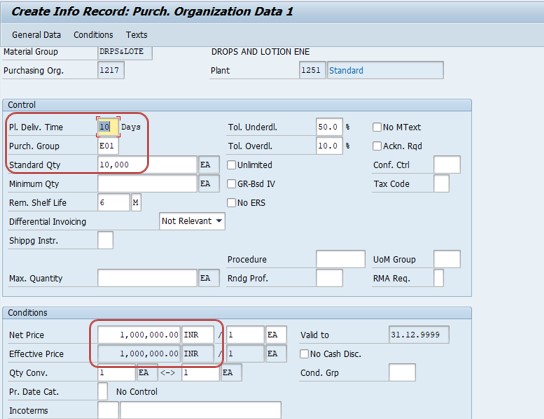
Task: Select the Max. Quantity unit EA field
Action: point(209,278)
